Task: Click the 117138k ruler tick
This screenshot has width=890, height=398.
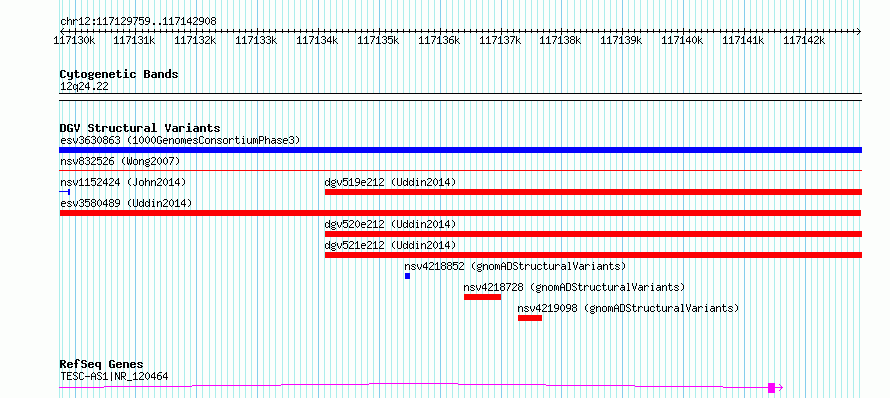Action: 561,40
